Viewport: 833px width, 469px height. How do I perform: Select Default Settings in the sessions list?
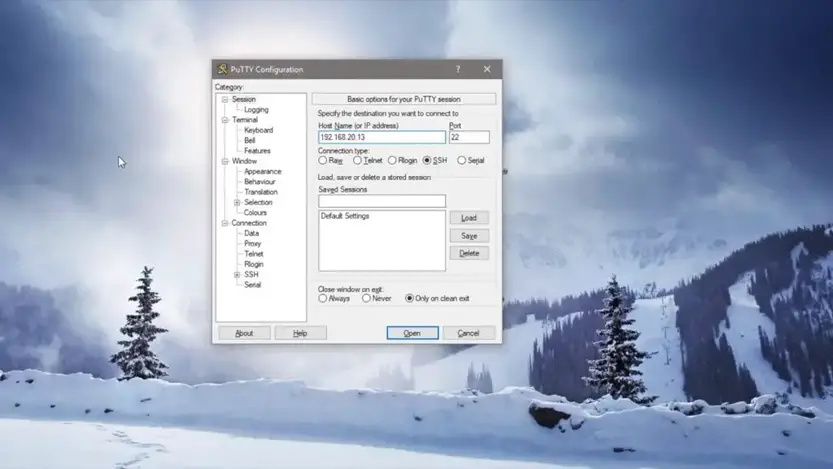point(345,216)
